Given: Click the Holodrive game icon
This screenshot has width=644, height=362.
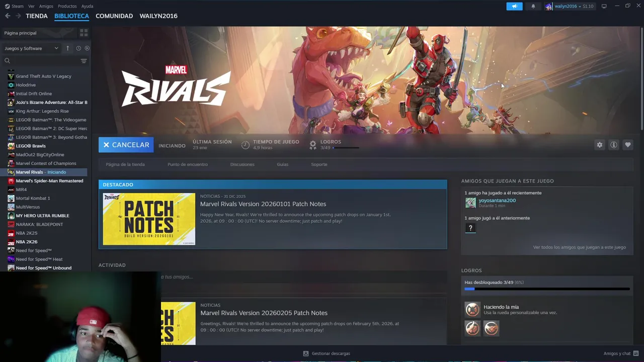Looking at the screenshot, I should pos(11,85).
